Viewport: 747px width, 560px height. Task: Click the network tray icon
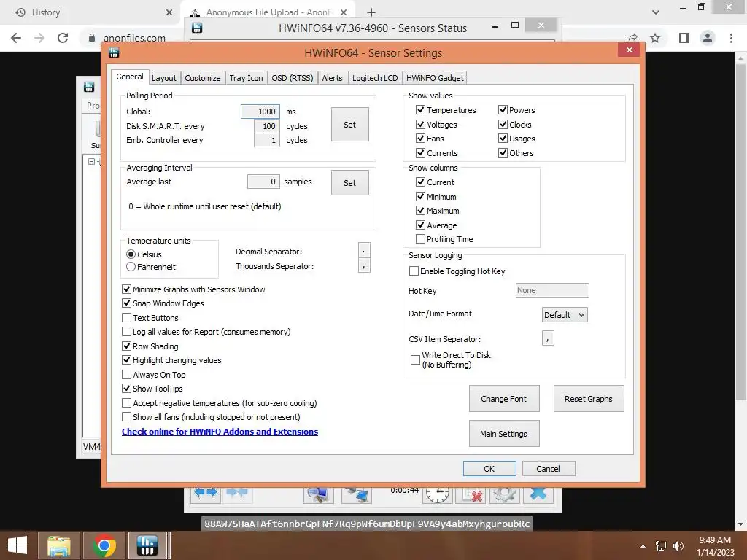[x=661, y=545]
